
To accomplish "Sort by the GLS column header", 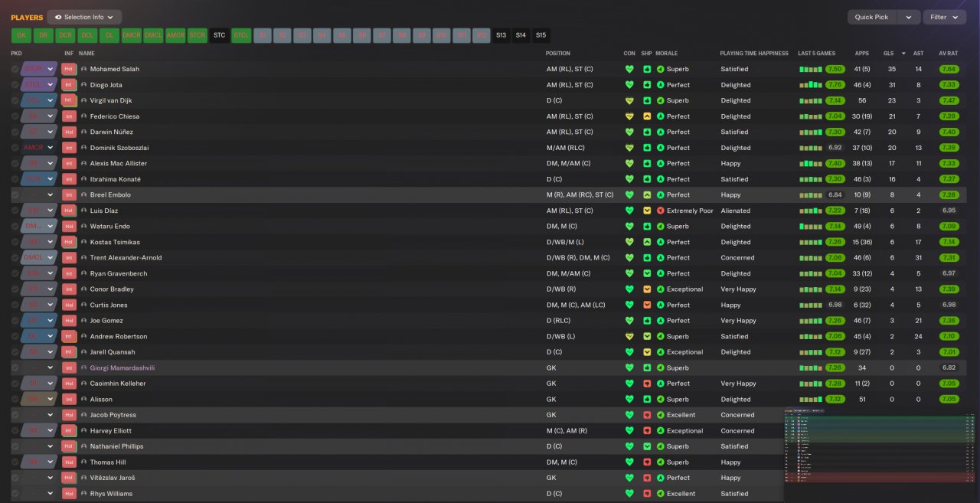I will 889,54.
